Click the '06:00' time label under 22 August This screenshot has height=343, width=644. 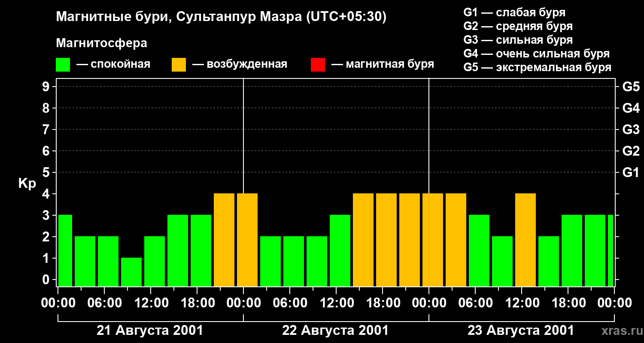pos(290,303)
